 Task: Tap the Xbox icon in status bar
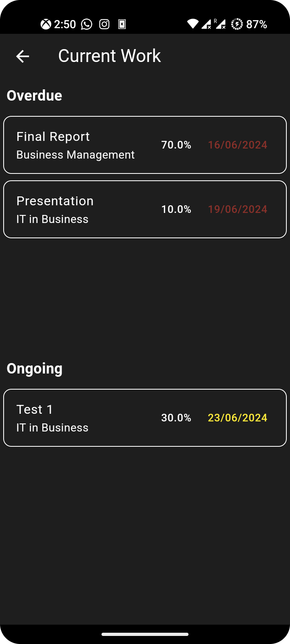(x=46, y=25)
